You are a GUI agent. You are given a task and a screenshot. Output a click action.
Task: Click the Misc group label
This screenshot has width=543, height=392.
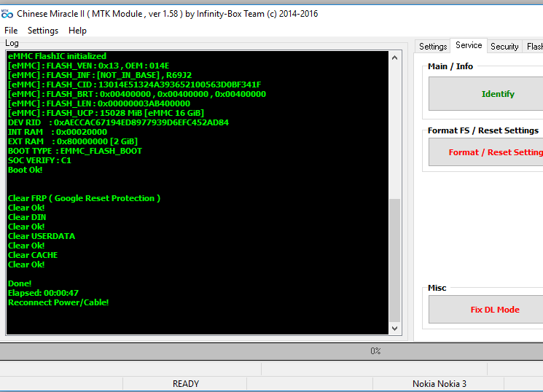[x=437, y=288]
